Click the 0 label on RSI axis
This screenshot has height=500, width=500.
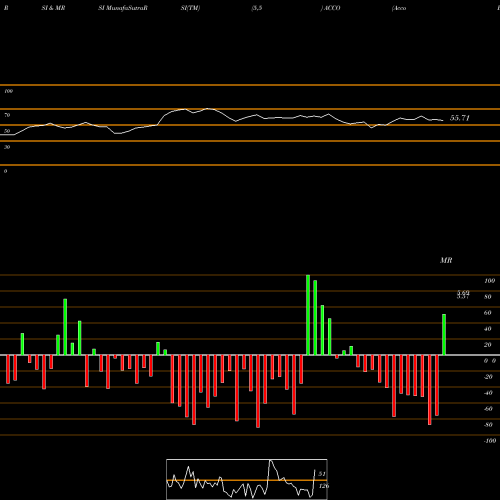pos(5,171)
